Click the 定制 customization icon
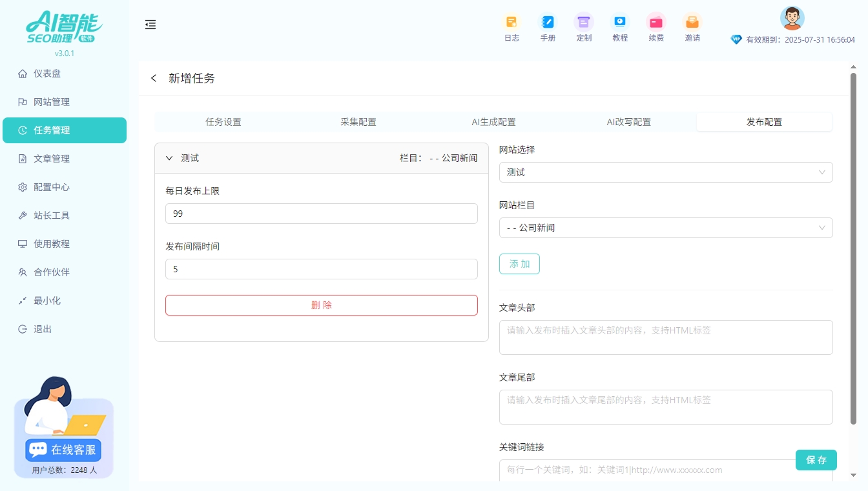 pos(584,23)
